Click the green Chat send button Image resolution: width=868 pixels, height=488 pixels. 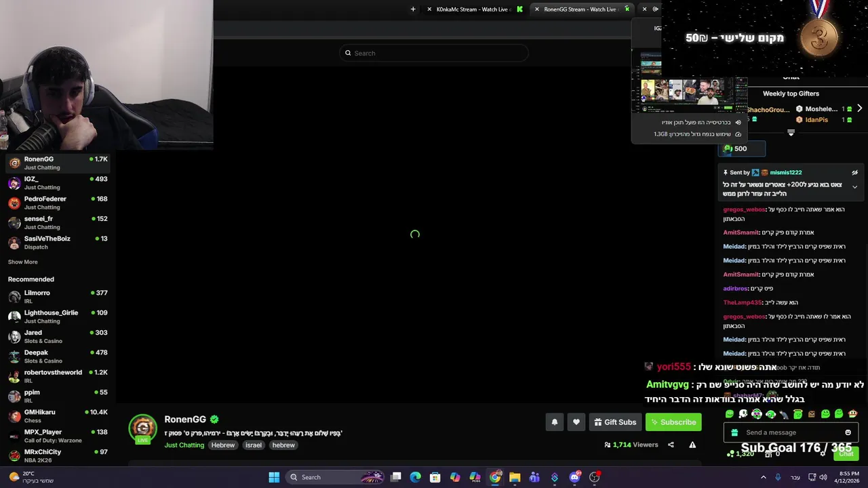tap(846, 453)
